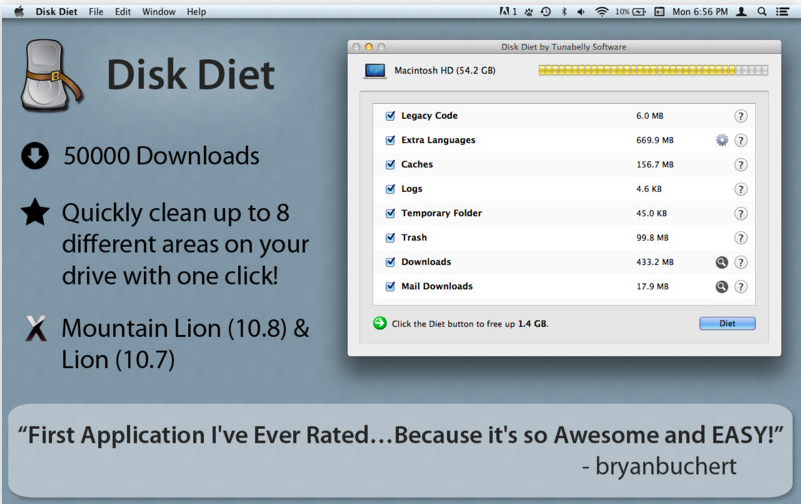
Task: Click the black star icon
Action: pos(35,212)
